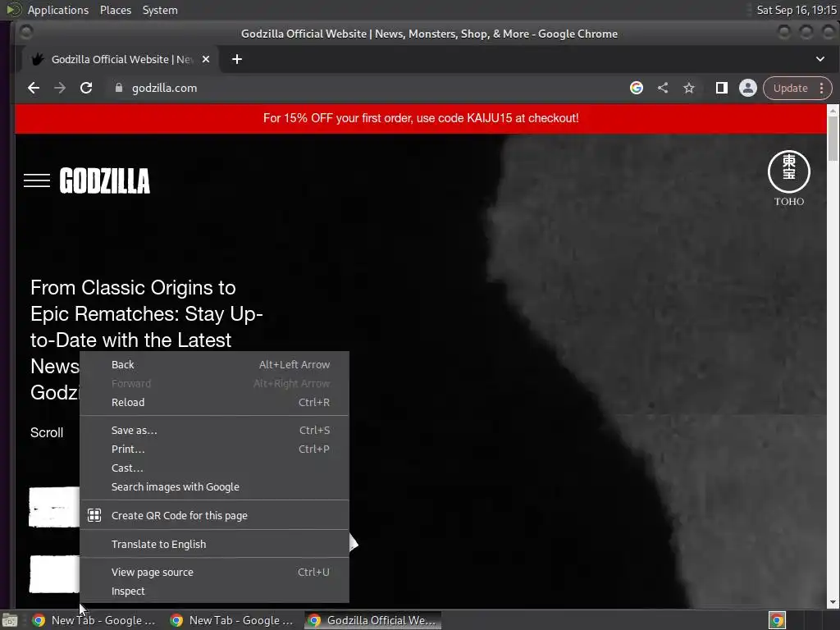Select View page source

214,572
